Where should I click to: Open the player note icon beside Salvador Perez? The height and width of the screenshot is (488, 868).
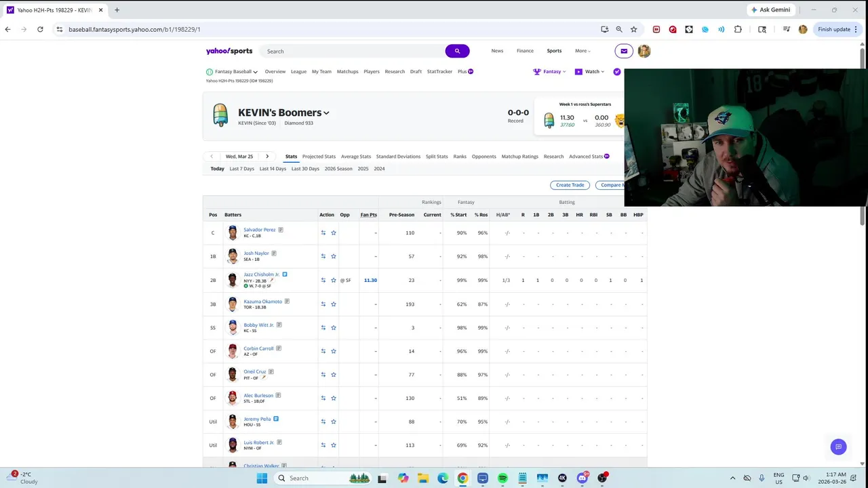(281, 230)
